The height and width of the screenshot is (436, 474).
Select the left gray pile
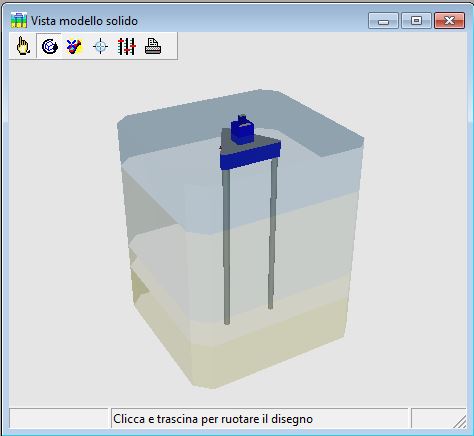227,246
